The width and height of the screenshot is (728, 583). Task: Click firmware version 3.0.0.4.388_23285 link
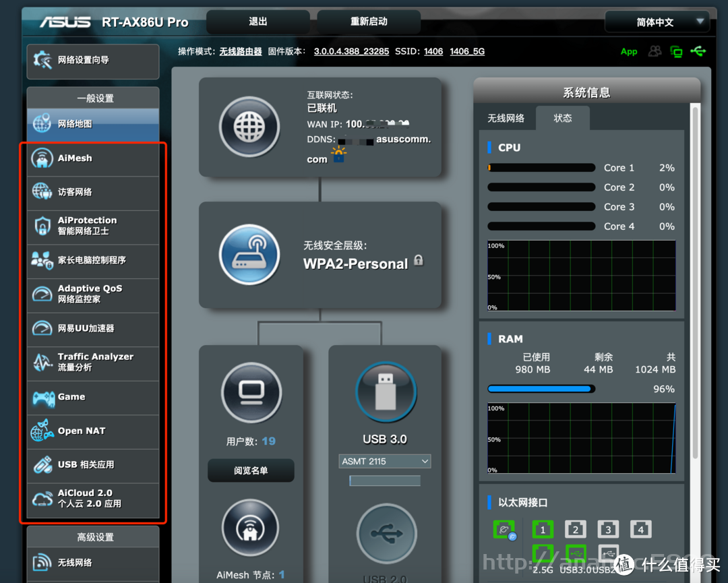(351, 51)
